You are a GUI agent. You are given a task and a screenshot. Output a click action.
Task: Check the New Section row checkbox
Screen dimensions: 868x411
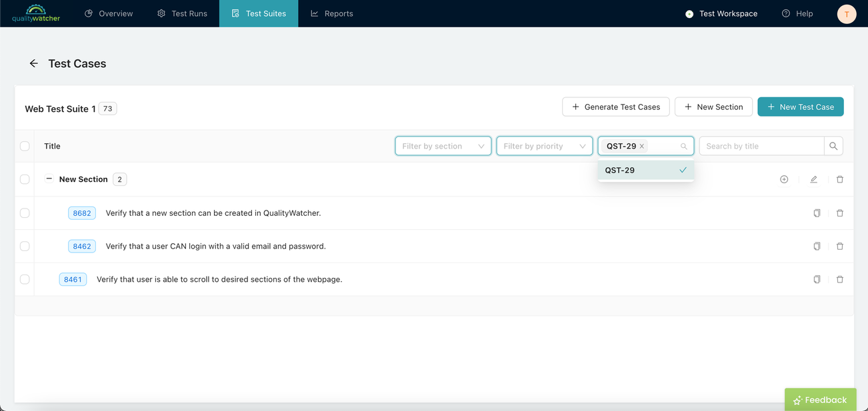(25, 179)
